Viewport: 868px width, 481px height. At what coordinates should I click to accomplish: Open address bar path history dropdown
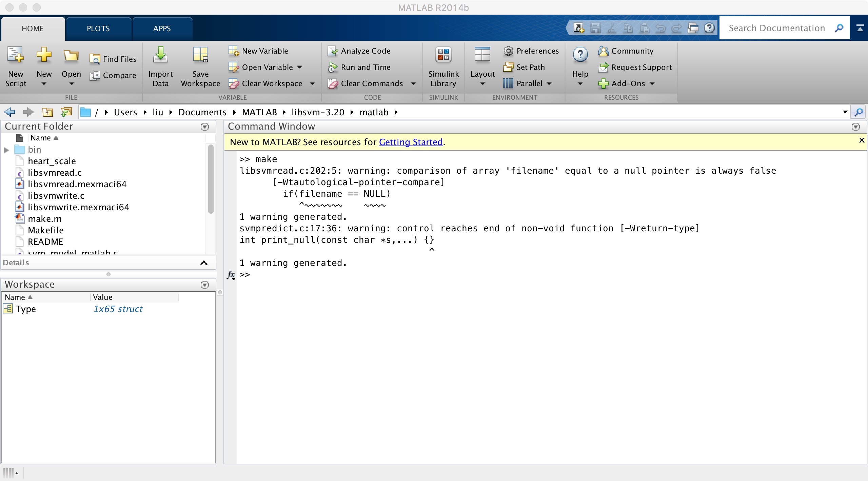click(845, 112)
